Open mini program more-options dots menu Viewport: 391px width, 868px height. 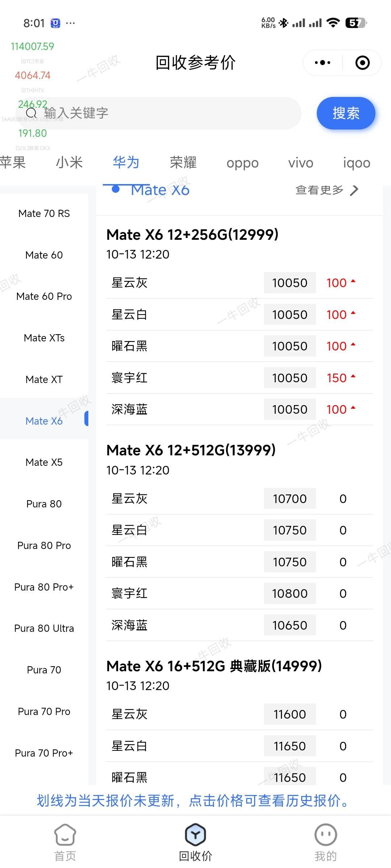(322, 63)
